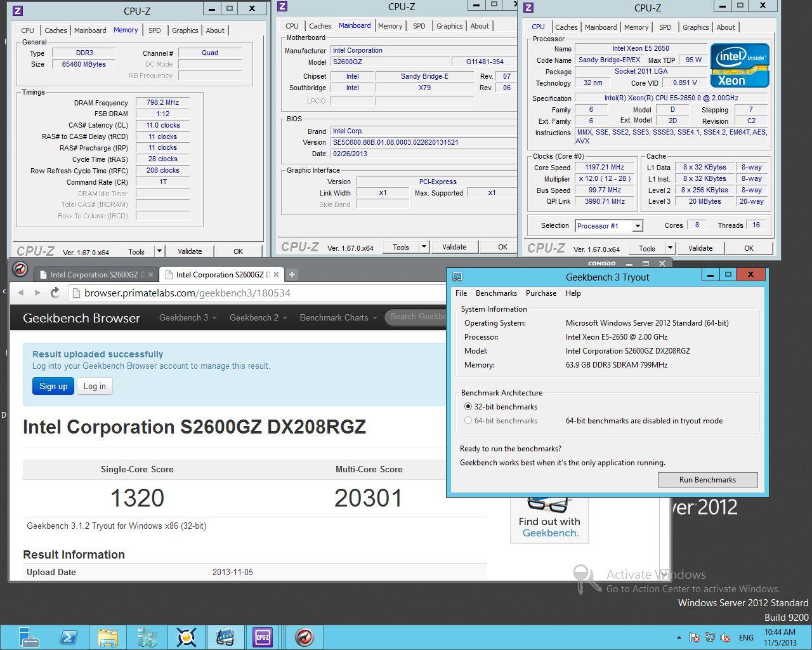The height and width of the screenshot is (650, 812).
Task: Switch to Graphics tab in right CPU-Z window
Action: 695,27
